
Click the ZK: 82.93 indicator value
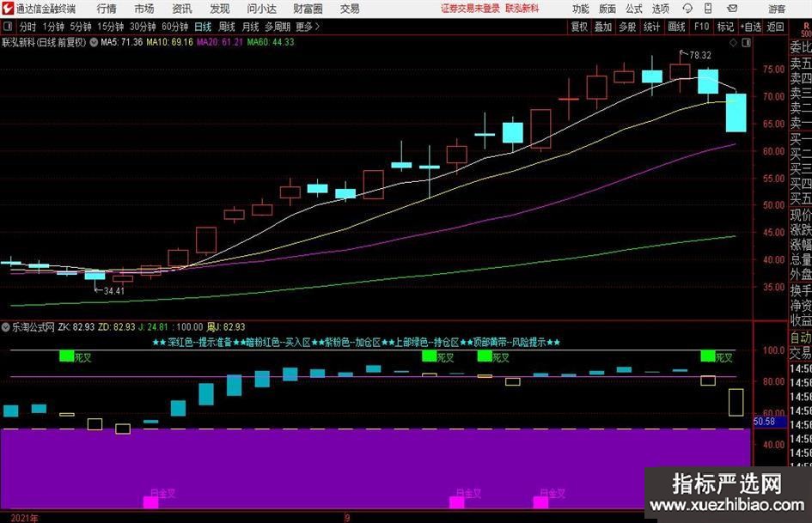pos(76,327)
